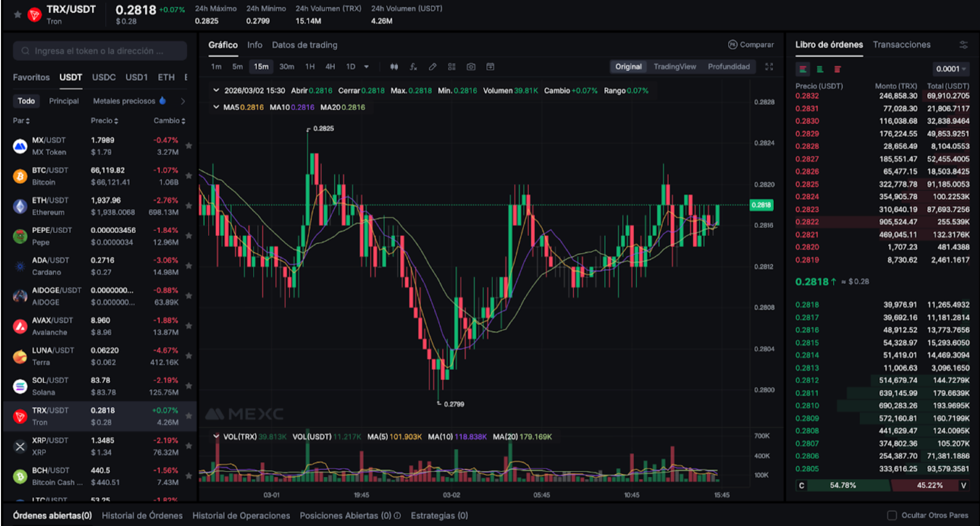Open the order book precision dropdown showing 0.0001
980x526 pixels.
[950, 69]
